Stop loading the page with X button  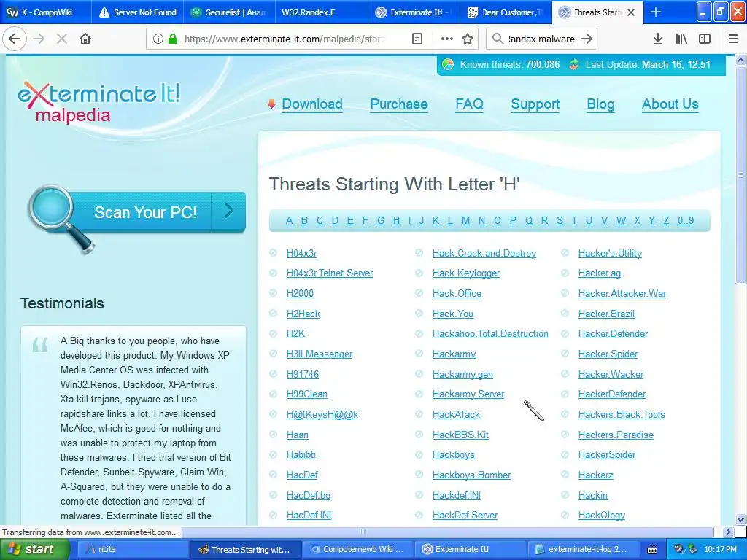62,39
